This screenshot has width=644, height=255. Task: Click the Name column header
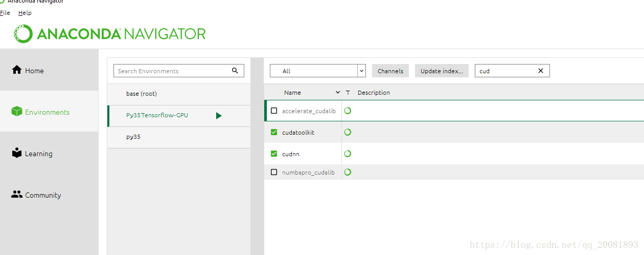point(292,93)
